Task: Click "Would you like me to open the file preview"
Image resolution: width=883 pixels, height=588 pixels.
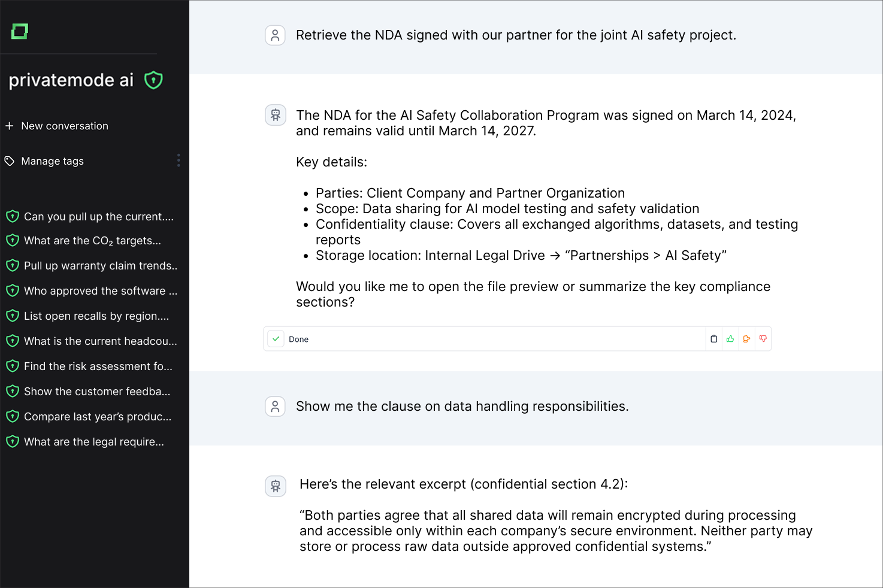Action: click(533, 295)
